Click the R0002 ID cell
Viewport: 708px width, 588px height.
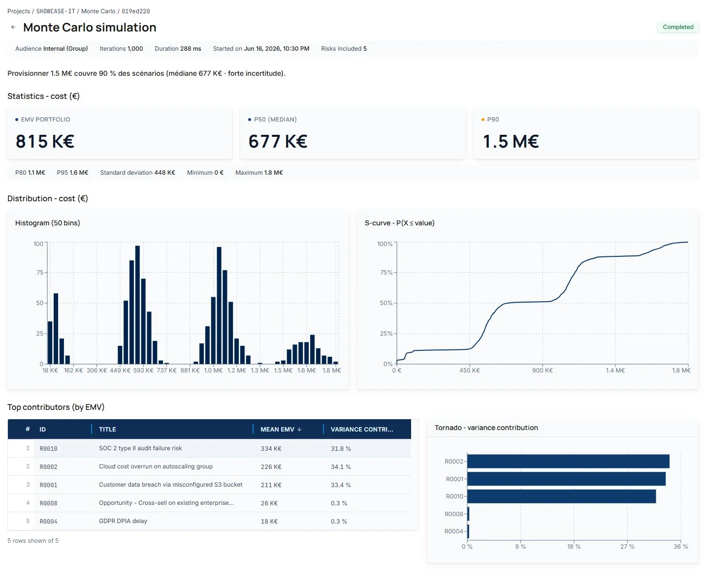[48, 467]
